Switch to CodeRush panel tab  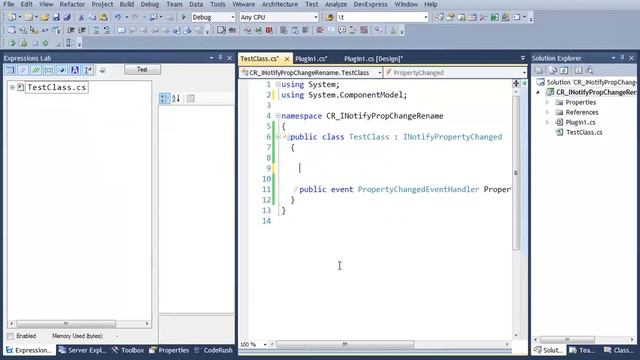[x=213, y=350]
